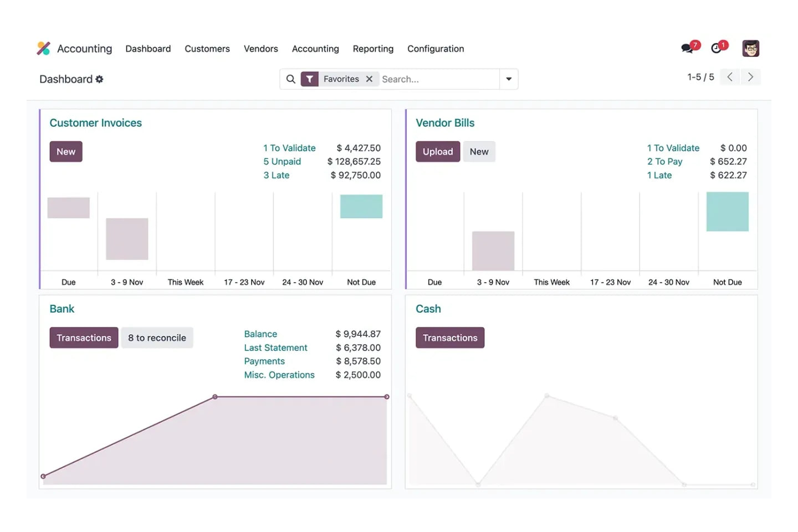This screenshot has height=532, width=798.
Task: Click the Not Due bar in Customer Invoices
Action: pyautogui.click(x=361, y=206)
